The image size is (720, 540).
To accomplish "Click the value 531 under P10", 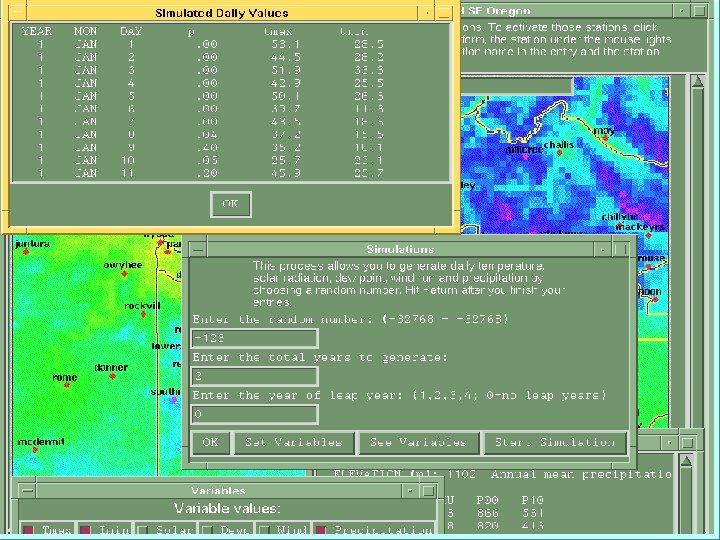I will click(x=533, y=512).
